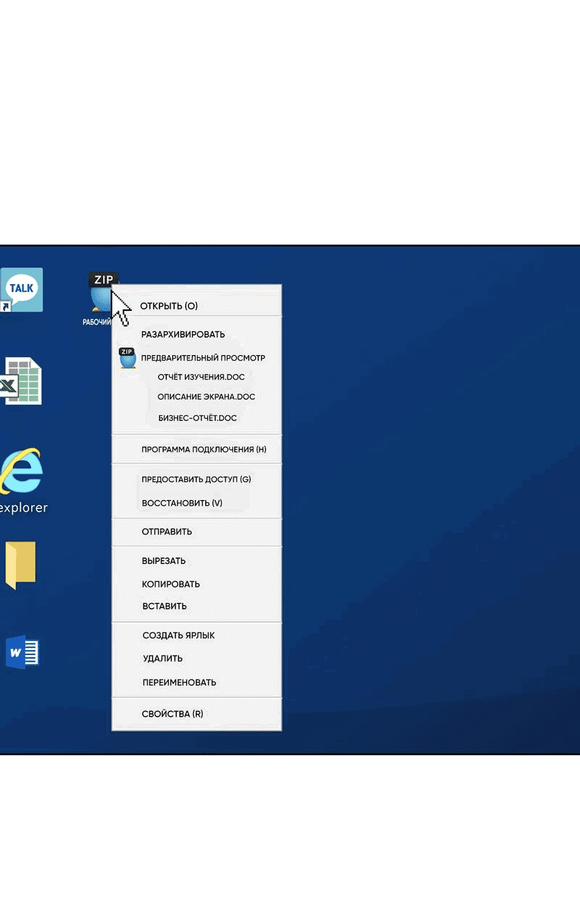
Task: Select the Word document desktop icon
Action: point(22,652)
